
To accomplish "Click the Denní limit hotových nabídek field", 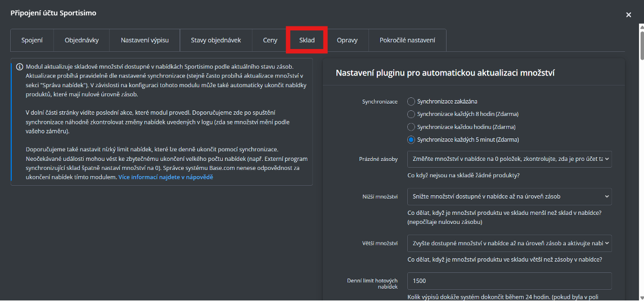I will pos(509,281).
